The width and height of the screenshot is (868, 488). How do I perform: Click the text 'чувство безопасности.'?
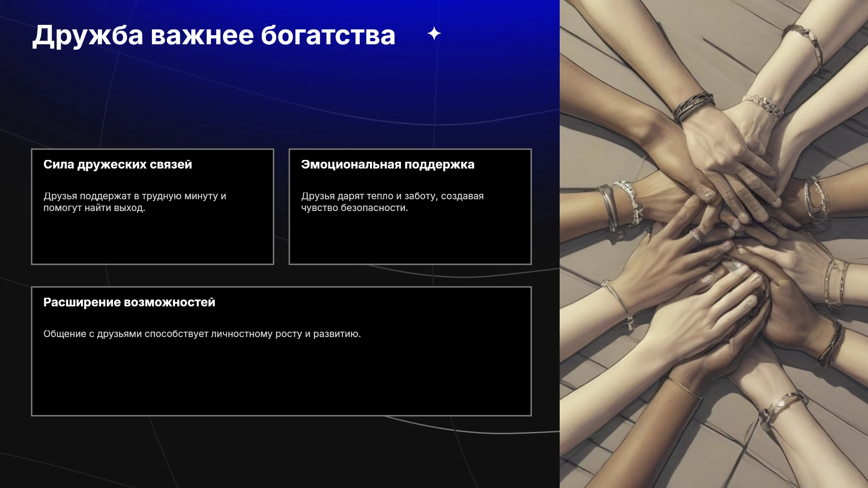tap(354, 208)
